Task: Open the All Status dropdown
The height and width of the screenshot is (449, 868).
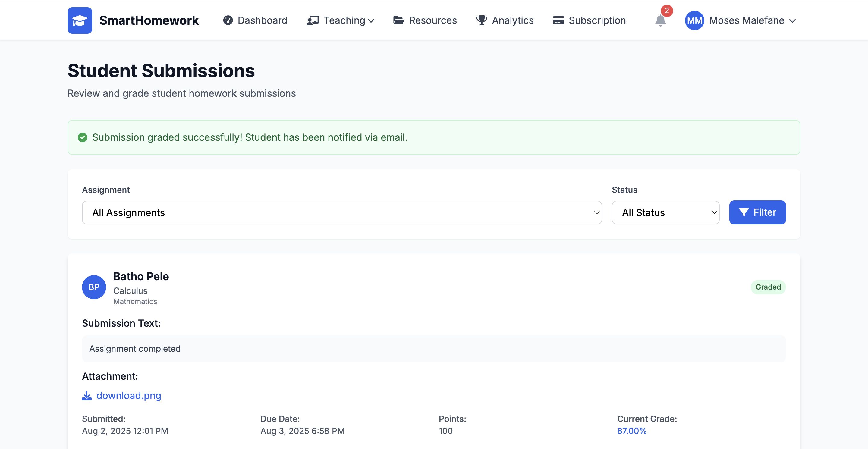Action: 665,212
